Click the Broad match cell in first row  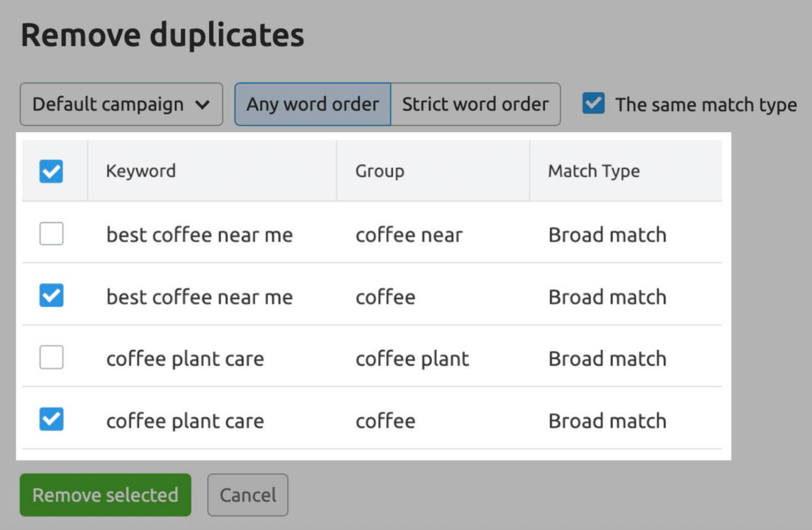tap(607, 235)
